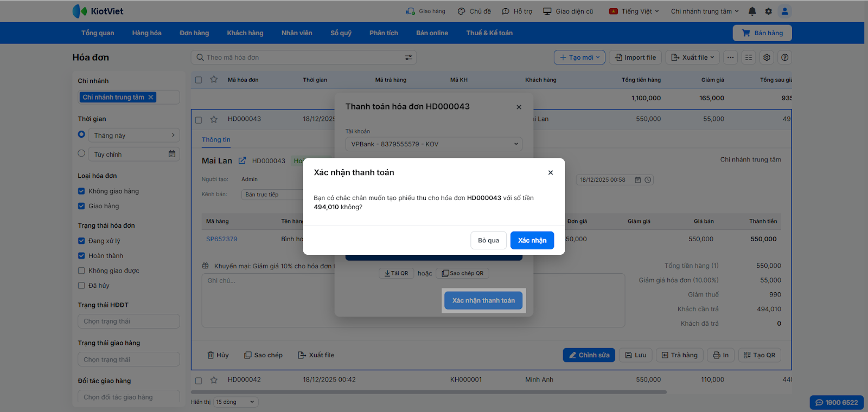Switch to the Thông tin tab
The width and height of the screenshot is (868, 412).
(216, 140)
